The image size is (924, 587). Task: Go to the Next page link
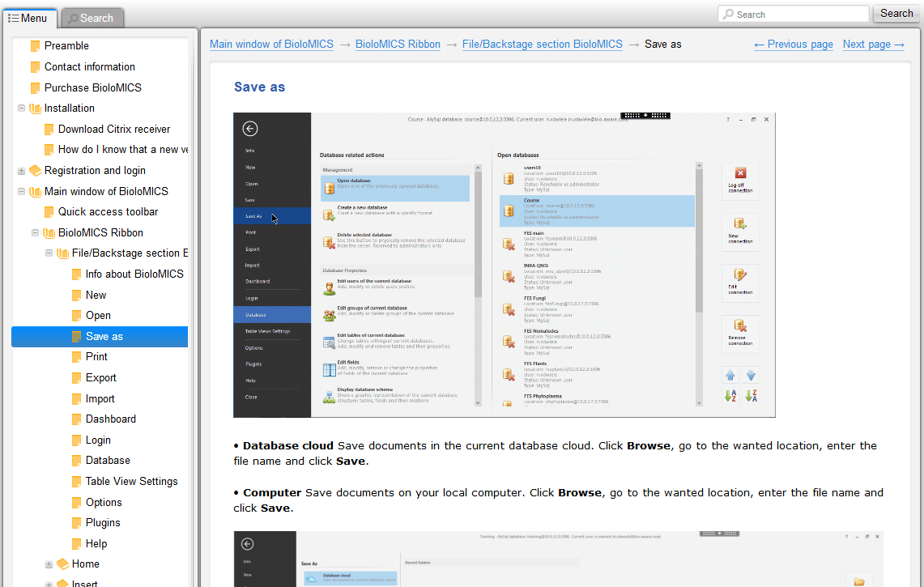click(873, 45)
